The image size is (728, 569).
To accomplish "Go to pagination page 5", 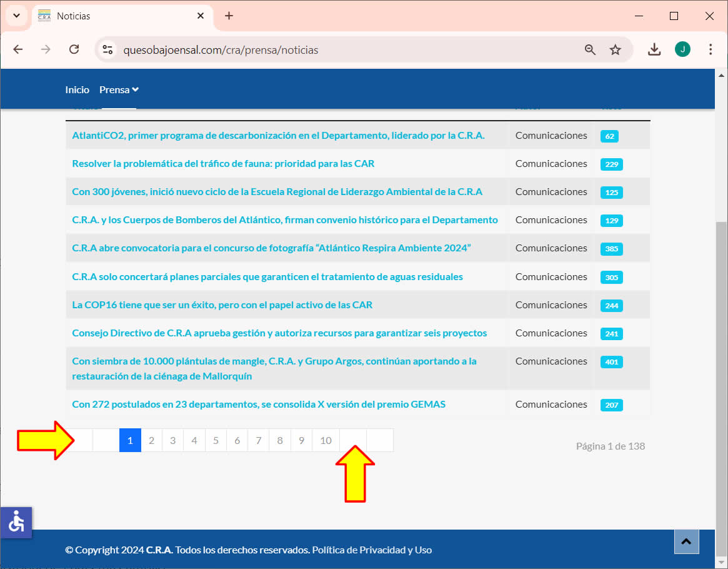I will coord(216,440).
